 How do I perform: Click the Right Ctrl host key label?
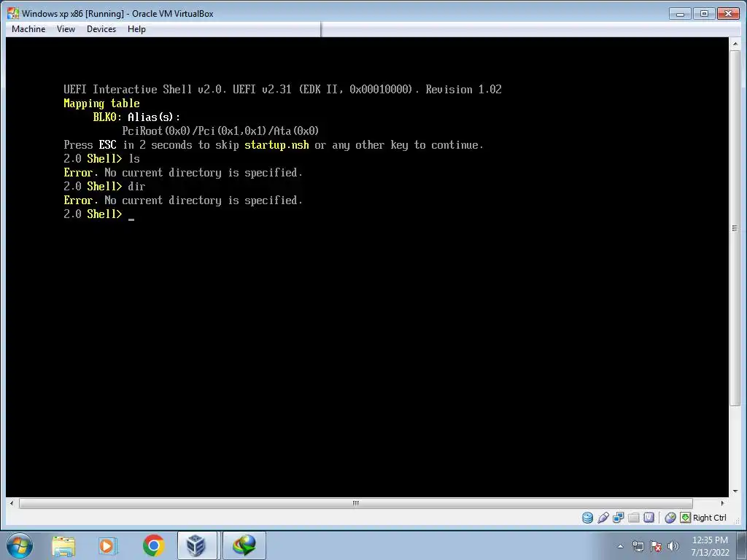coord(709,518)
